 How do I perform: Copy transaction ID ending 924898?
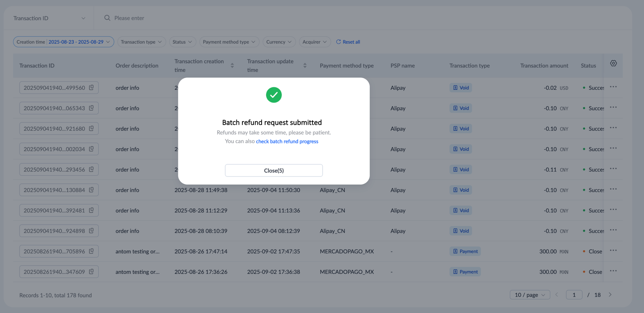91,230
